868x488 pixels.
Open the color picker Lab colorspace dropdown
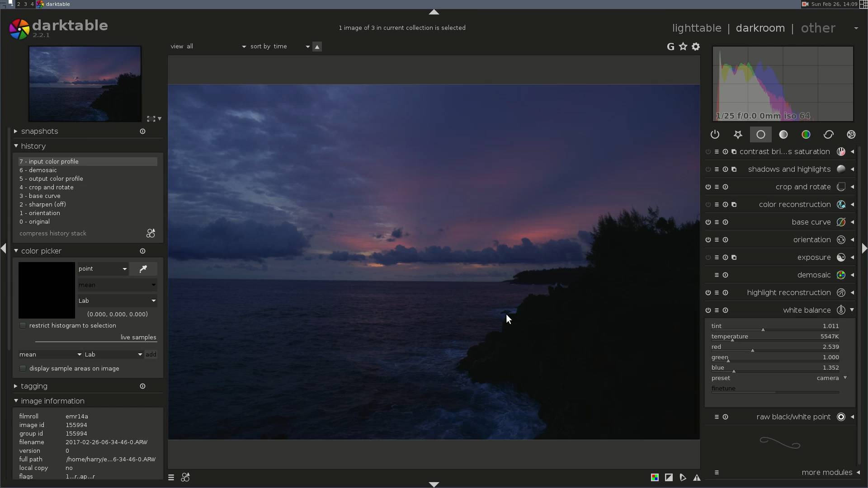point(117,301)
